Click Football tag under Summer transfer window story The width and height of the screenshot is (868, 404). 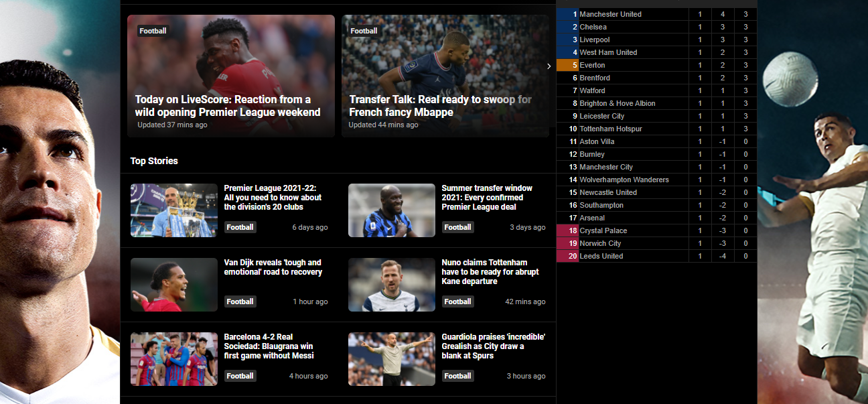click(x=457, y=227)
